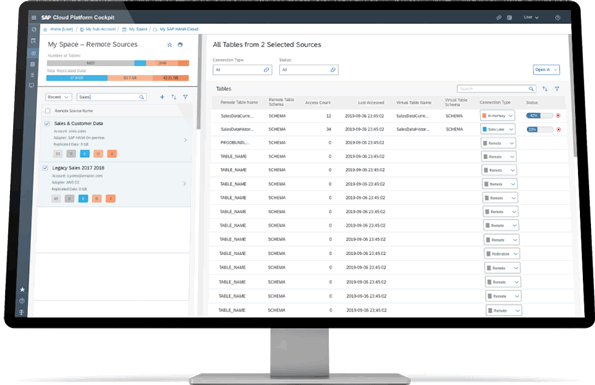Click the person icon at sidebar bottom
Viewport: 595px width, 385px height.
tap(22, 312)
